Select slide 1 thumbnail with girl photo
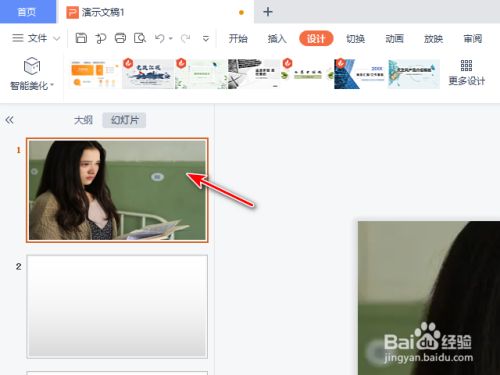The height and width of the screenshot is (375, 500). [117, 190]
